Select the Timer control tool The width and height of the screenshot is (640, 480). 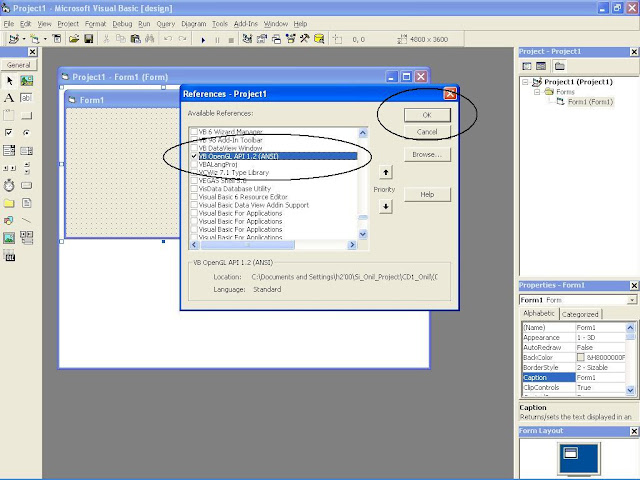tap(9, 185)
